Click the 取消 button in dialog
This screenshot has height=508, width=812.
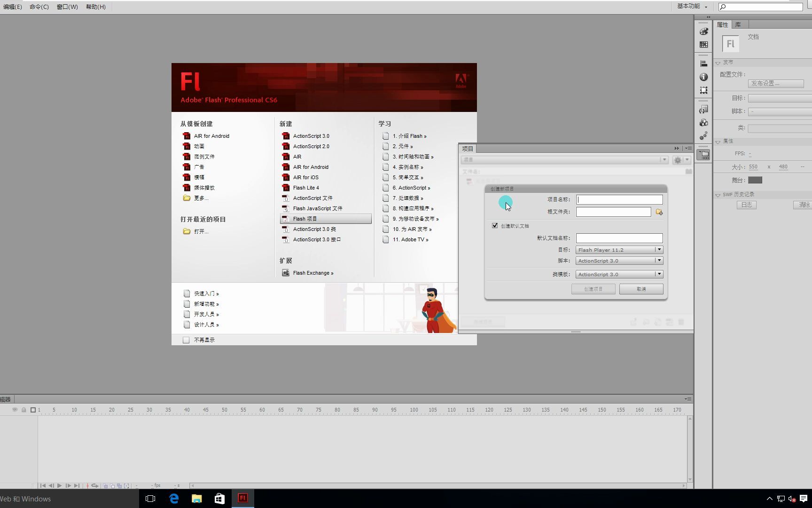(641, 289)
